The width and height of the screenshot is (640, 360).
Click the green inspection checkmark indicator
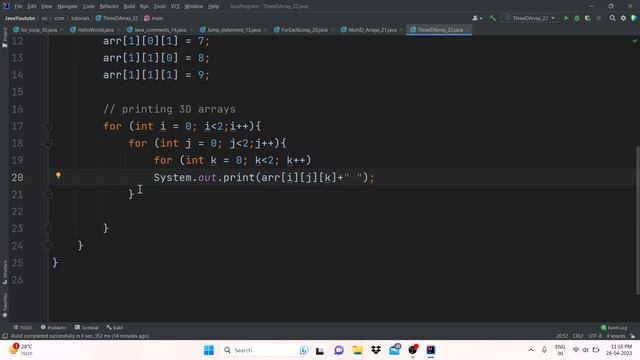tap(635, 41)
